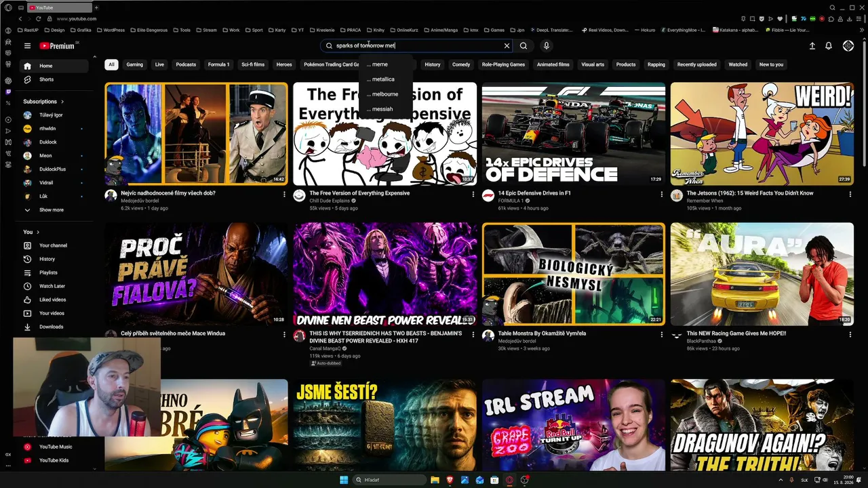This screenshot has width=868, height=488.
Task: Open the account avatar menu
Action: (848, 46)
